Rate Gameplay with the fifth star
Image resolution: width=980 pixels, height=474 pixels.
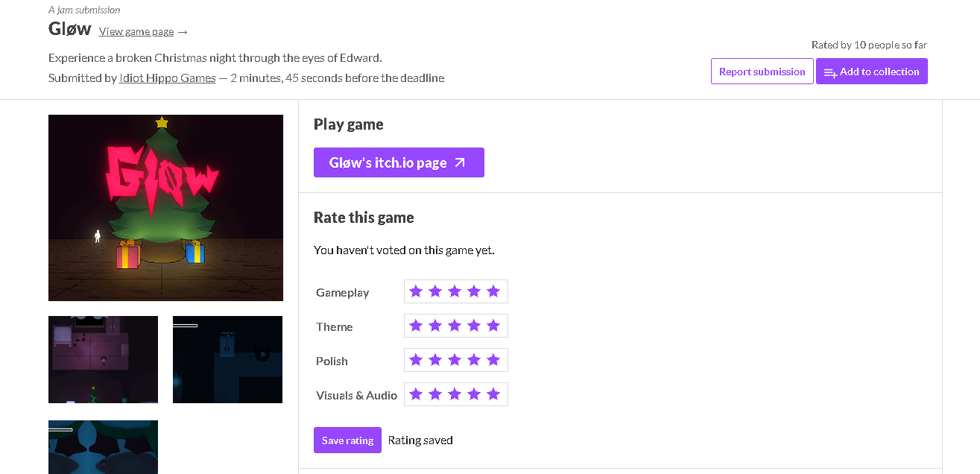coord(493,291)
